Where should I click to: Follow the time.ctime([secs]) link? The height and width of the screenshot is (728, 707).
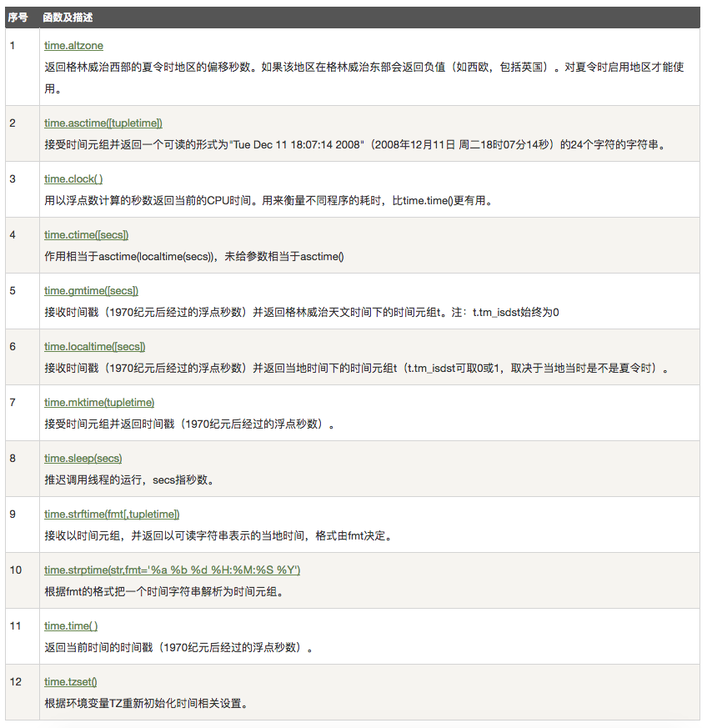coord(86,235)
